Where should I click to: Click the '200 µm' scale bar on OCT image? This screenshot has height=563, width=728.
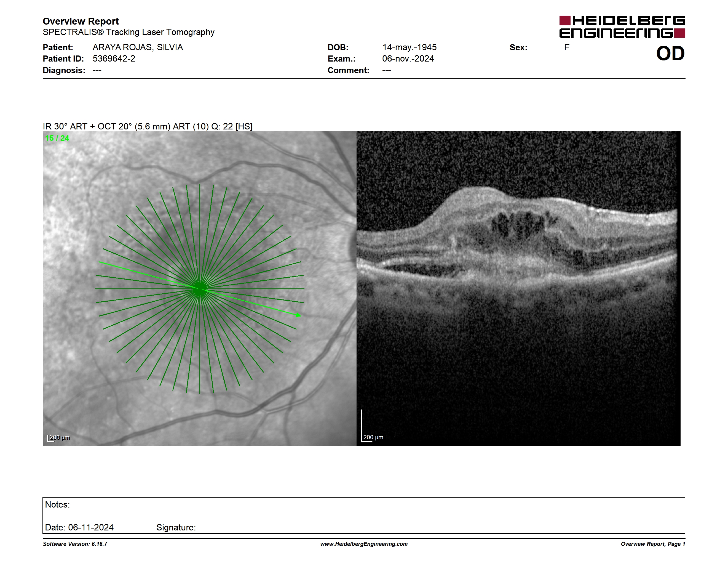(372, 426)
